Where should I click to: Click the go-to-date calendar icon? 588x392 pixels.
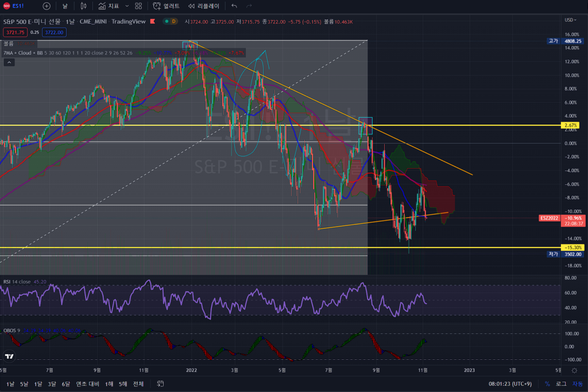pos(161,383)
